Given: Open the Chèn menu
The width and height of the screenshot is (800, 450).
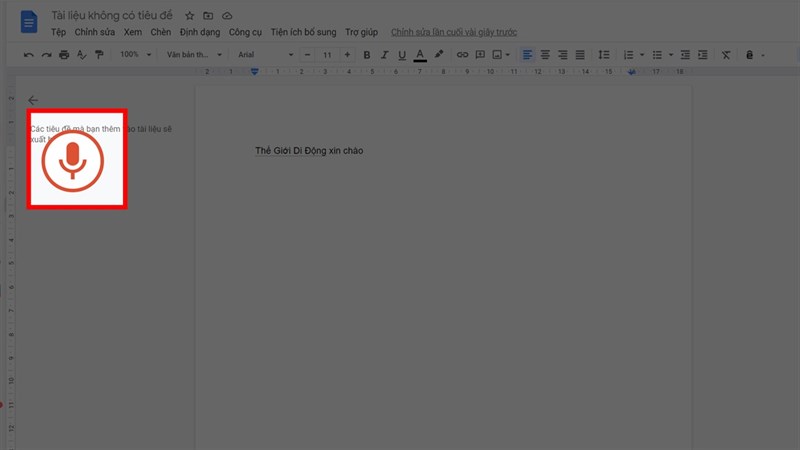Looking at the screenshot, I should point(161,32).
